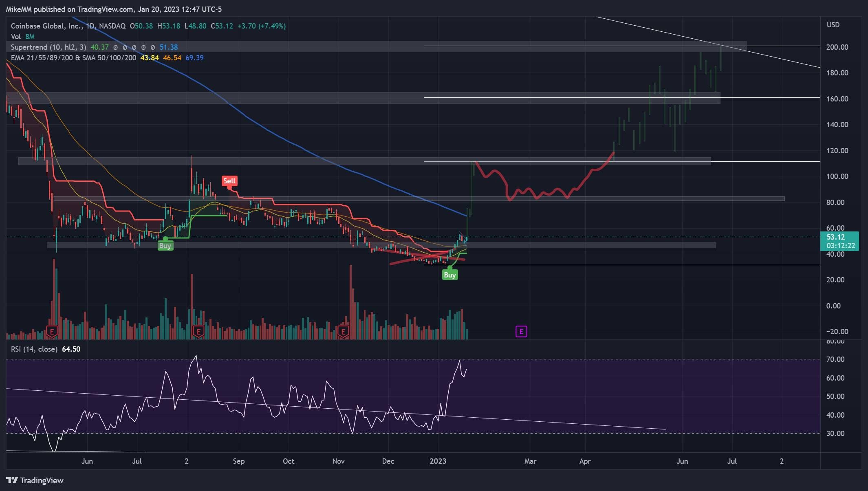Click the current price tag 53.12
This screenshot has height=491, width=868.
click(x=835, y=237)
